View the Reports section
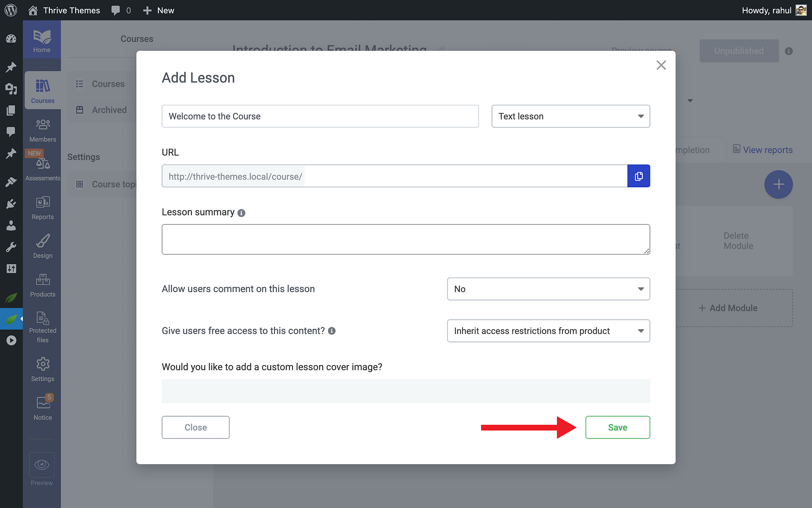The width and height of the screenshot is (812, 508). pos(42,206)
